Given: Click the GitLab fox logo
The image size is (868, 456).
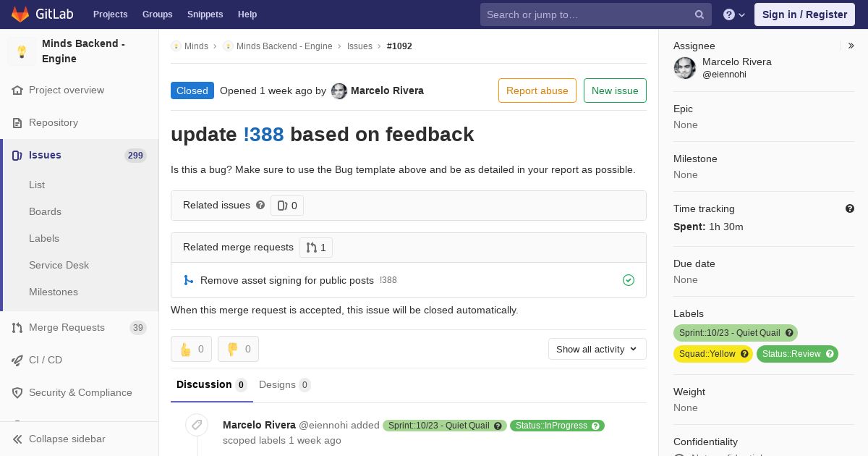Looking at the screenshot, I should [x=20, y=14].
